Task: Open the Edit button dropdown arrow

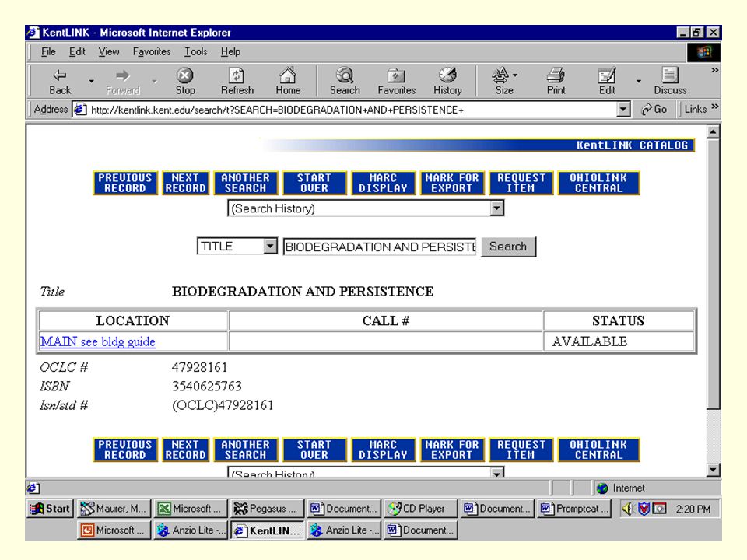Action: pos(638,82)
